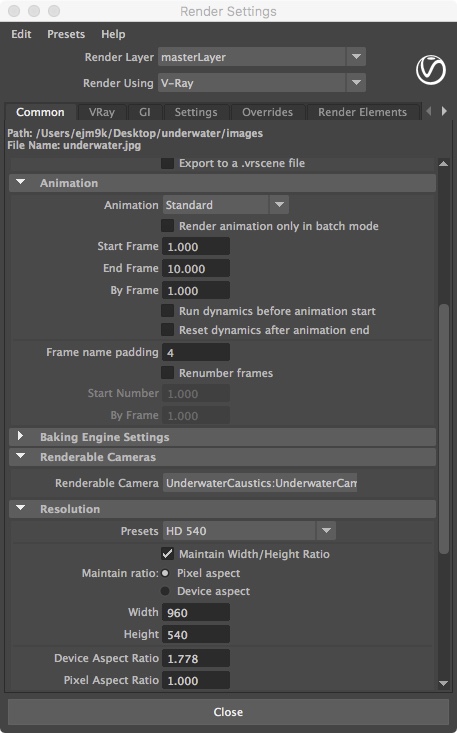The image size is (457, 733).
Task: Toggle Render animation only in batch mode
Action: coord(167,226)
